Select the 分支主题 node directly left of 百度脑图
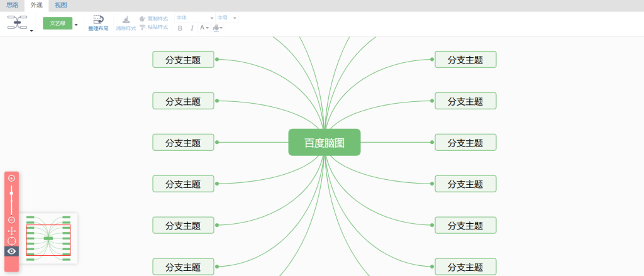 pyautogui.click(x=183, y=143)
